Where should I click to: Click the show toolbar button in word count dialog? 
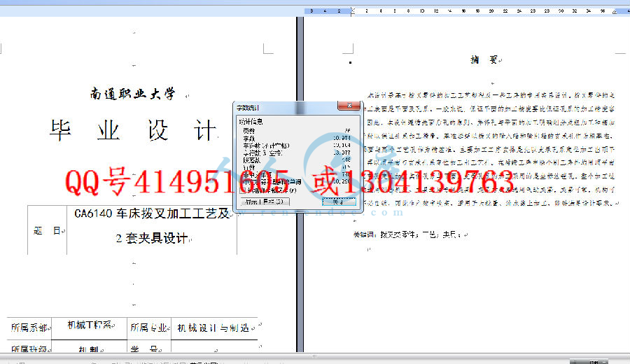click(x=265, y=202)
